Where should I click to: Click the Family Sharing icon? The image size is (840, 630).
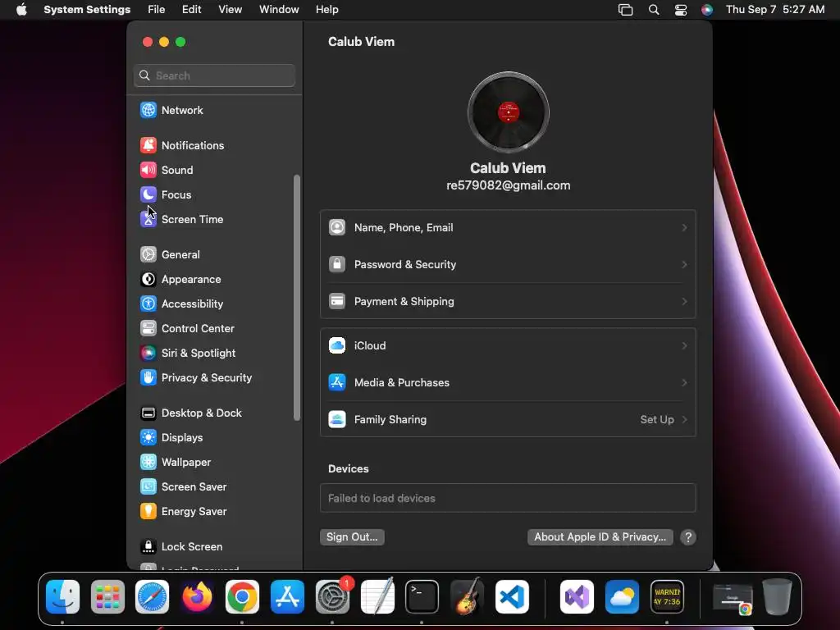(x=337, y=419)
